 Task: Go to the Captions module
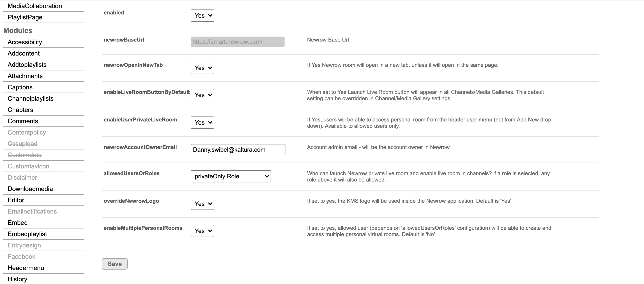(20, 87)
